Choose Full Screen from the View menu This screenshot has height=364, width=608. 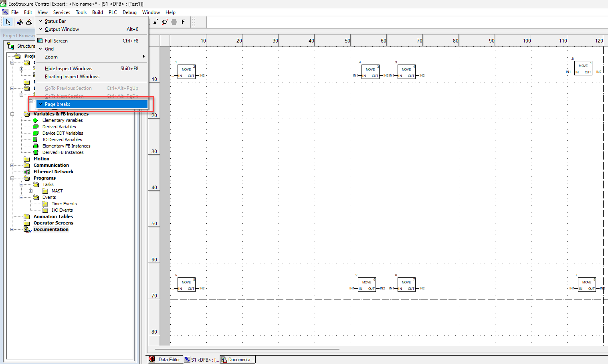pos(92,41)
